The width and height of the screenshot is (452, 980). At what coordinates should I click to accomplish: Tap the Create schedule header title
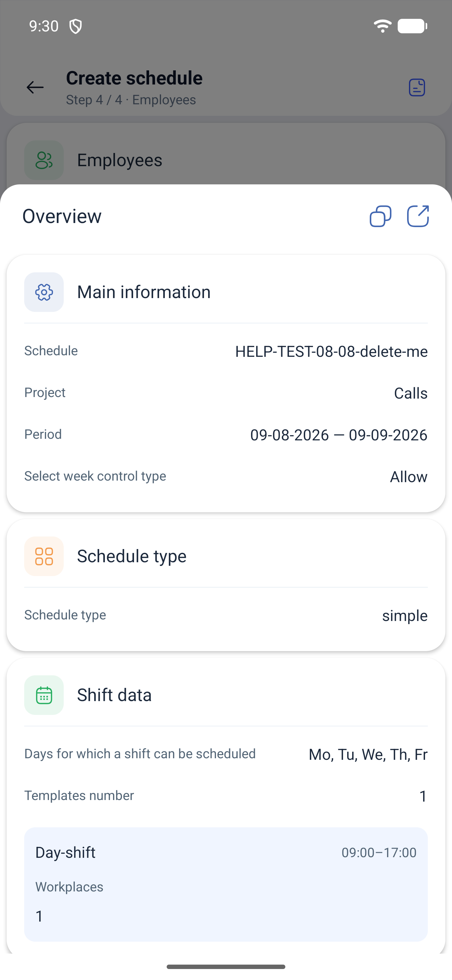pyautogui.click(x=134, y=78)
